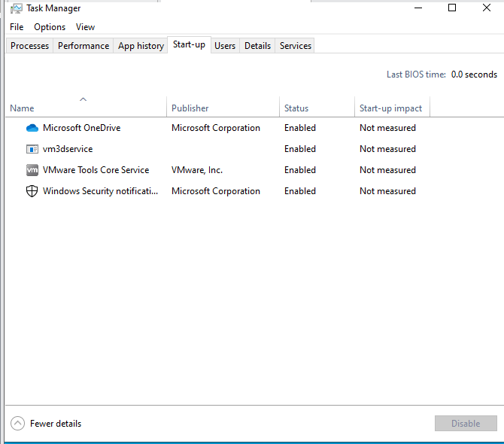Click the Windows Security shield icon
The width and height of the screenshot is (504, 444).
tap(32, 191)
